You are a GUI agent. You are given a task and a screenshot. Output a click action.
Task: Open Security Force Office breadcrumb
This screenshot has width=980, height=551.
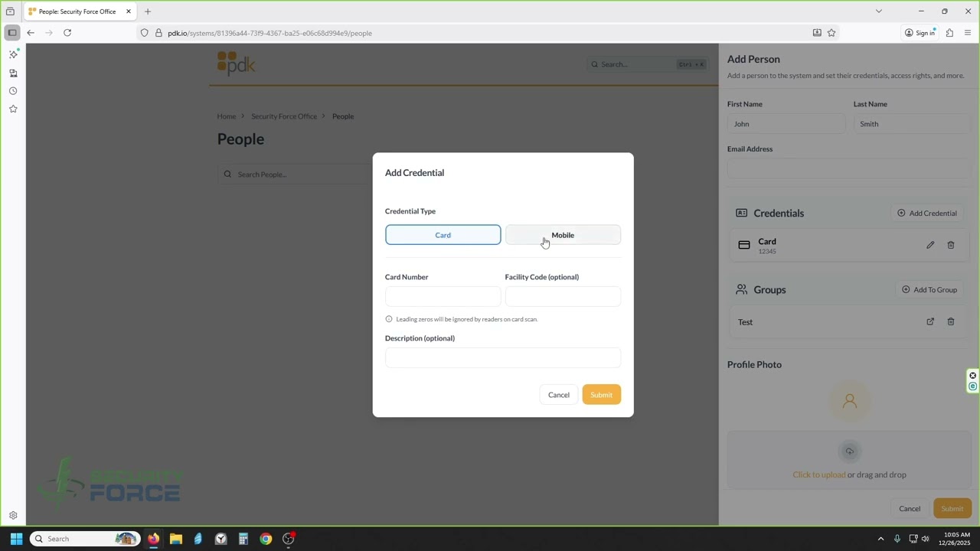(x=284, y=116)
